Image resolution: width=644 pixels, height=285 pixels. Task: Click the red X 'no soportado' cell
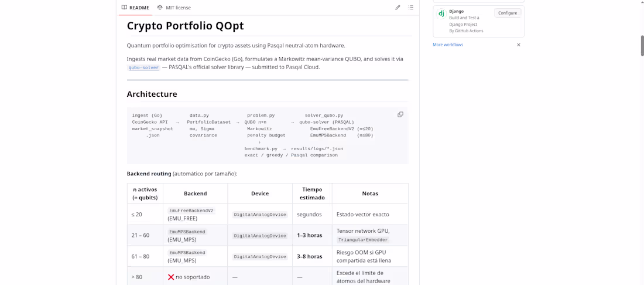[195, 277]
